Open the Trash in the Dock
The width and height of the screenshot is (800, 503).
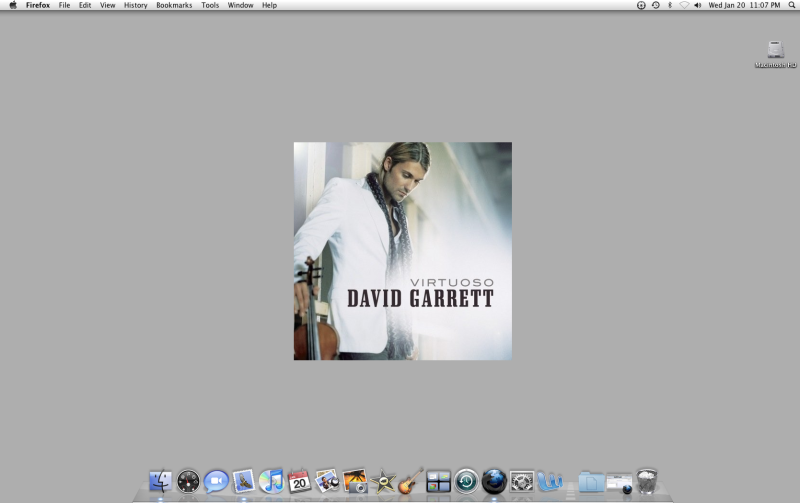coord(647,481)
